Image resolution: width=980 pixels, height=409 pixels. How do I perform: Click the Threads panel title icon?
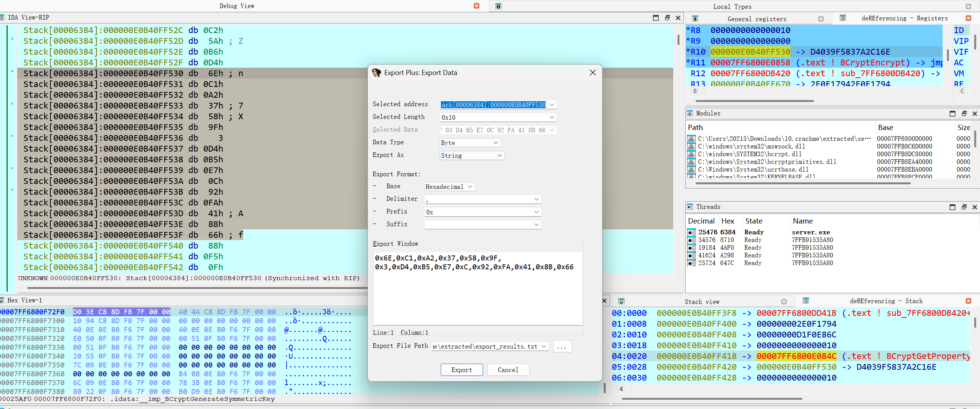click(690, 207)
